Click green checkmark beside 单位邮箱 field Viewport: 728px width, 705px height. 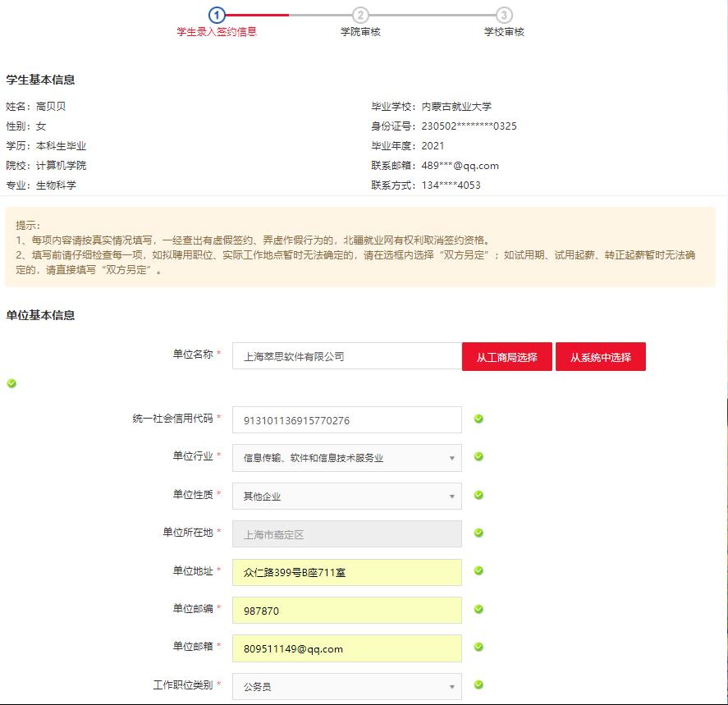(x=478, y=648)
